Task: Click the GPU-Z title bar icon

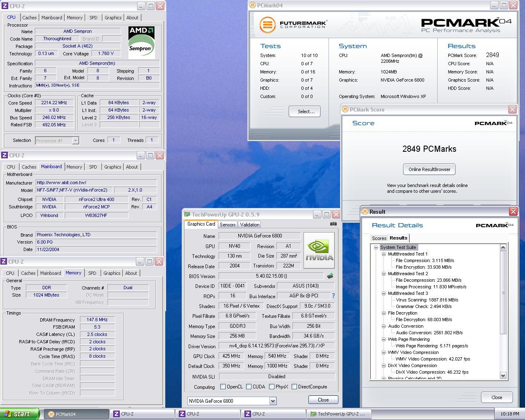Action: (x=187, y=214)
